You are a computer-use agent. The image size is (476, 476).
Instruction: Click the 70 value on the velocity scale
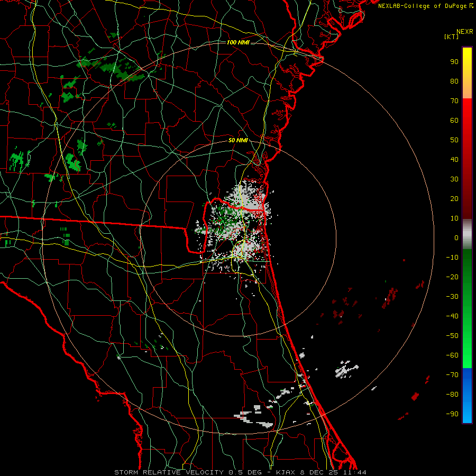pyautogui.click(x=454, y=101)
